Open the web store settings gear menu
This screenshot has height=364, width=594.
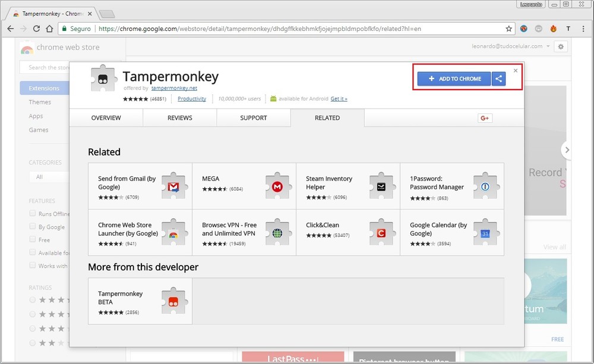tap(560, 46)
